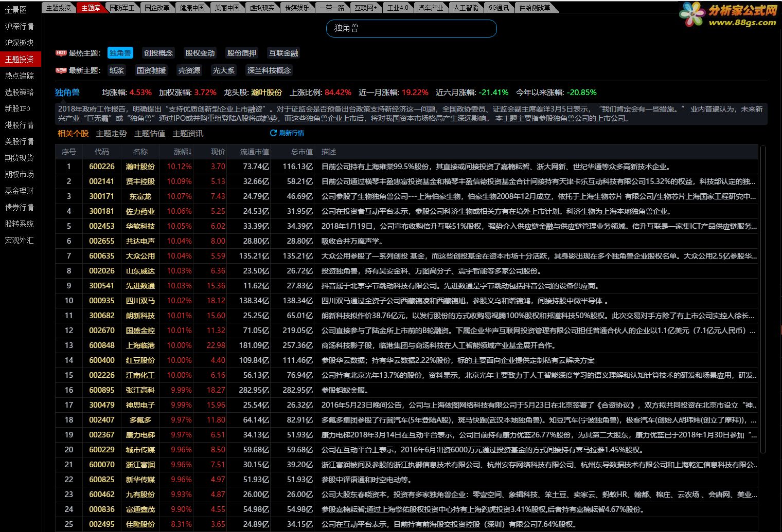Select 债券行情 in the sidebar
Screen dimensions: 782x532
tap(20, 207)
